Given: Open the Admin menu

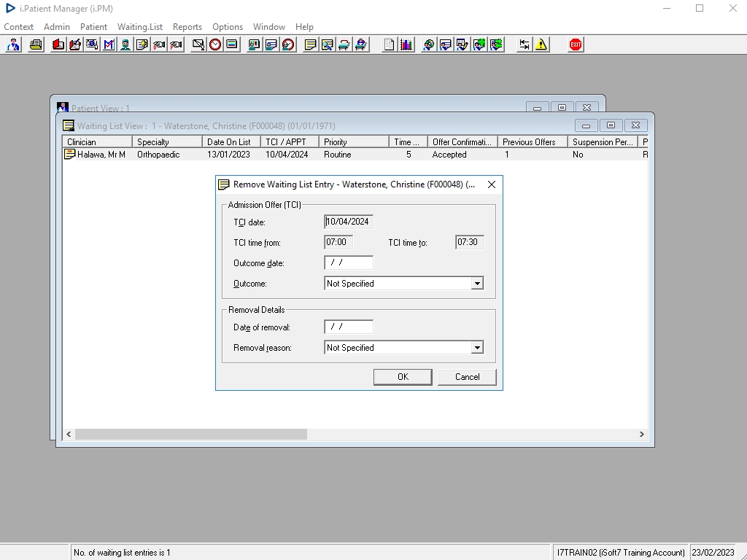Looking at the screenshot, I should pos(57,27).
